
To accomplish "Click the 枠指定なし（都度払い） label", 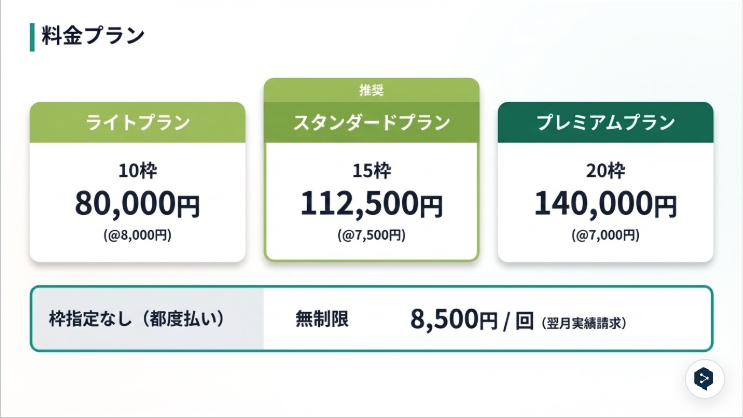I will pos(136,318).
